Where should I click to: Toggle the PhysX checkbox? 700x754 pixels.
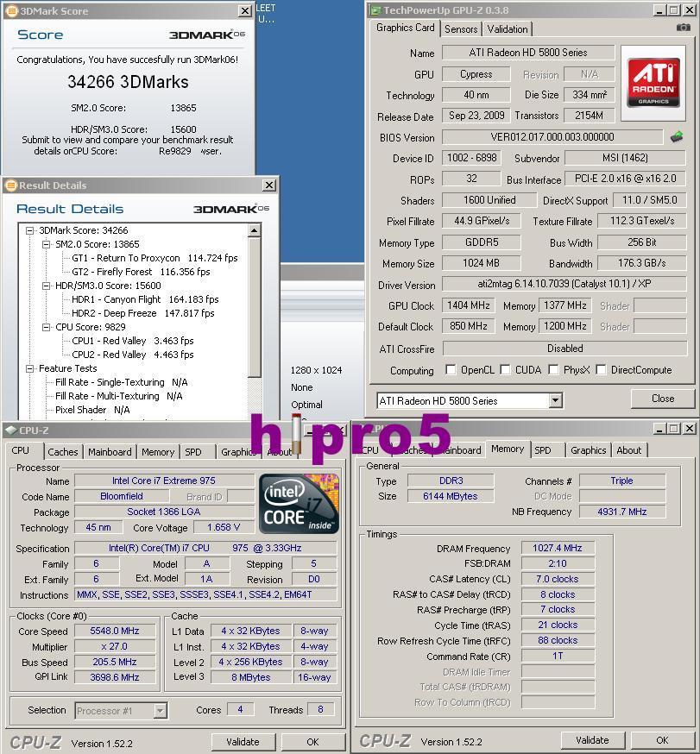[554, 370]
